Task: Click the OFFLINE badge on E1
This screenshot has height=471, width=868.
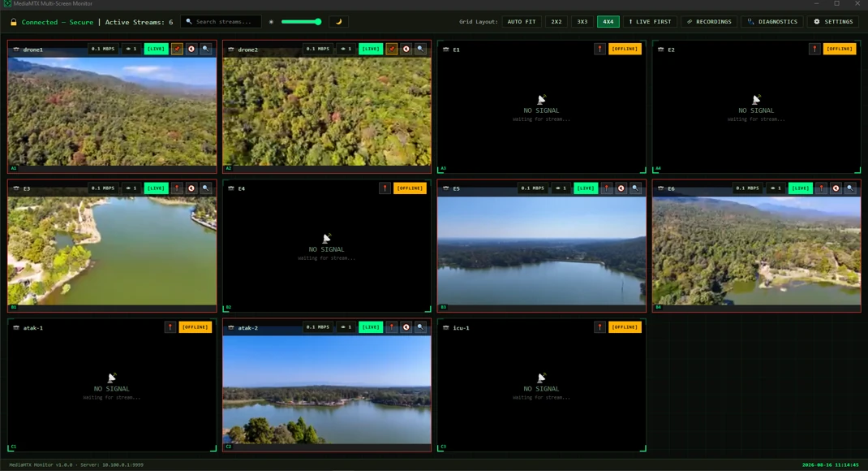Action: coord(625,49)
